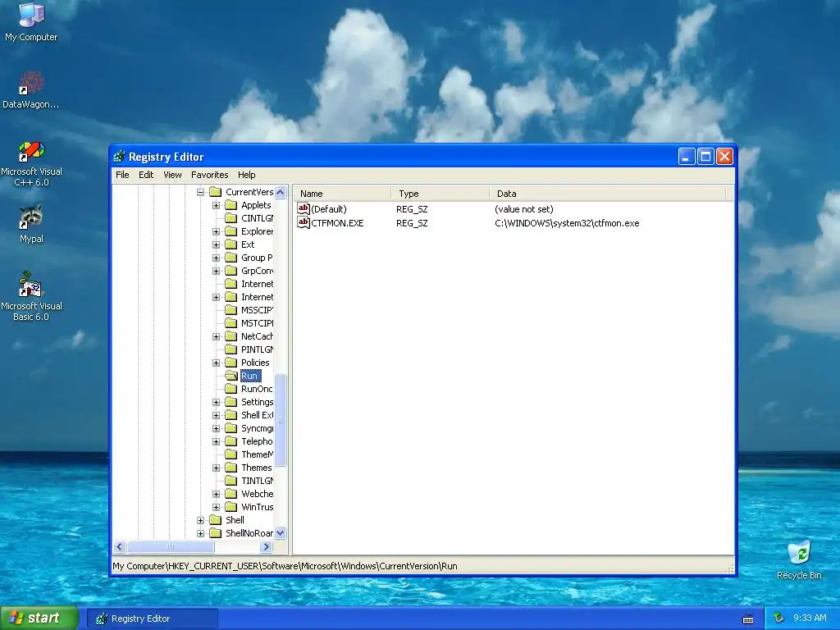Select the PINTLGNT key in tree

point(257,349)
